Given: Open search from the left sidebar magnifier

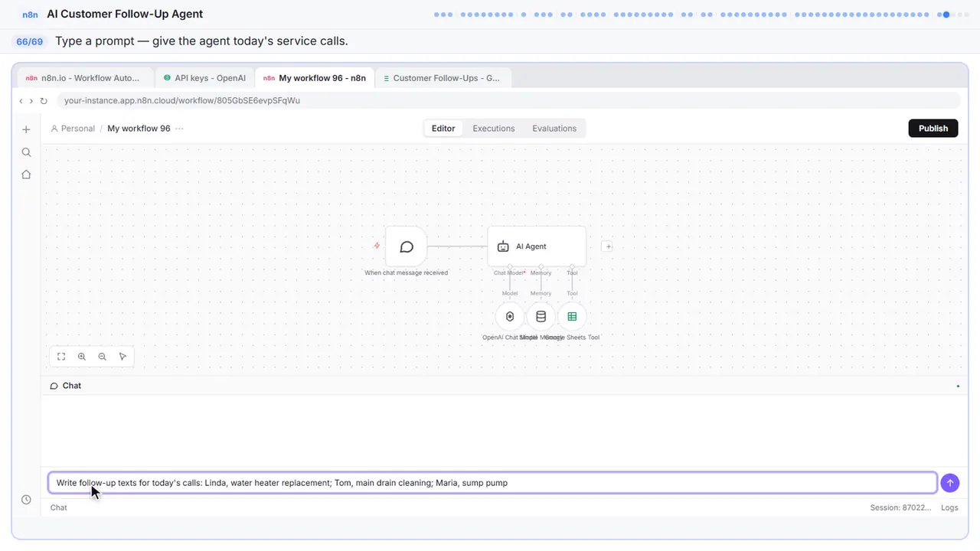Looking at the screenshot, I should (x=26, y=152).
